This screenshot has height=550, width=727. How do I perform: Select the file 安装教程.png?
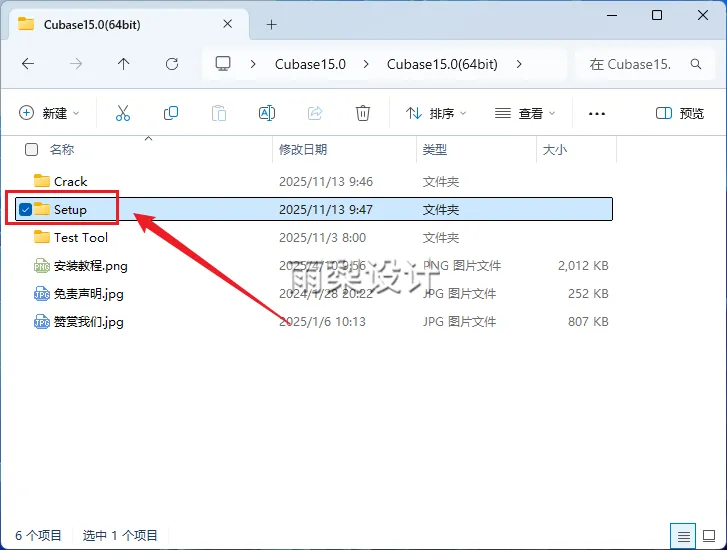pyautogui.click(x=91, y=266)
